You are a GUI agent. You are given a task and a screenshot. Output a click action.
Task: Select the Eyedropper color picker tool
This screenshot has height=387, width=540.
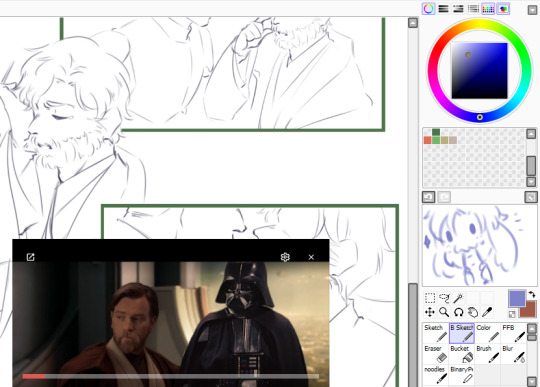tap(487, 312)
